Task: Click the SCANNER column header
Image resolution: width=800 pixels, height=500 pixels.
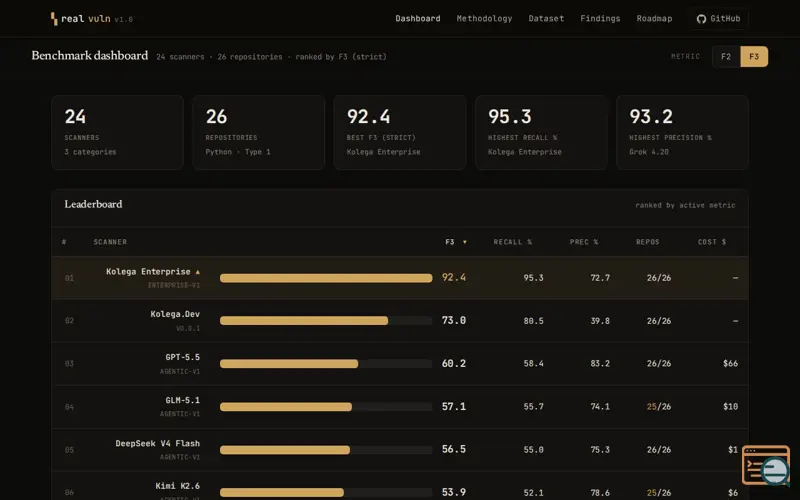Action: (110, 242)
